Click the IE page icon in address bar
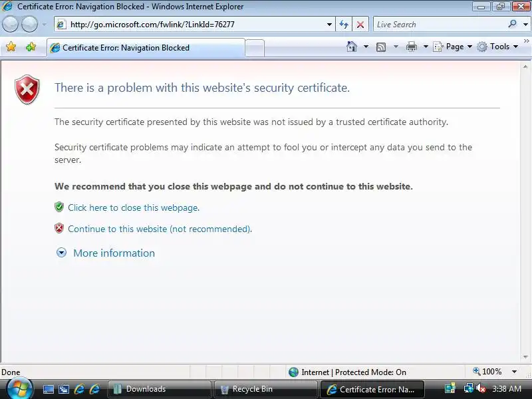Viewport: 532px width, 399px height. [x=61, y=25]
